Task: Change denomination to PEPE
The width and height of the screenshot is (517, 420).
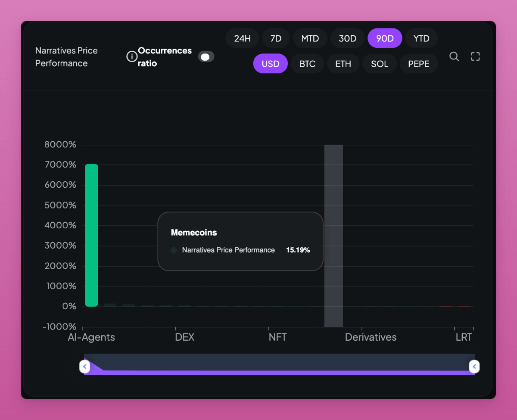Action: click(x=419, y=64)
